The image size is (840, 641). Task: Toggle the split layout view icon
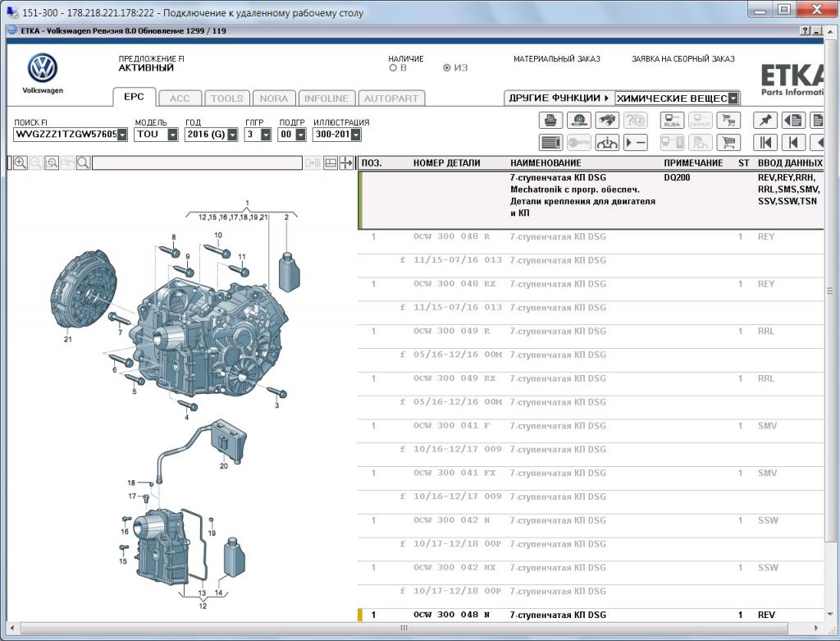tap(331, 163)
